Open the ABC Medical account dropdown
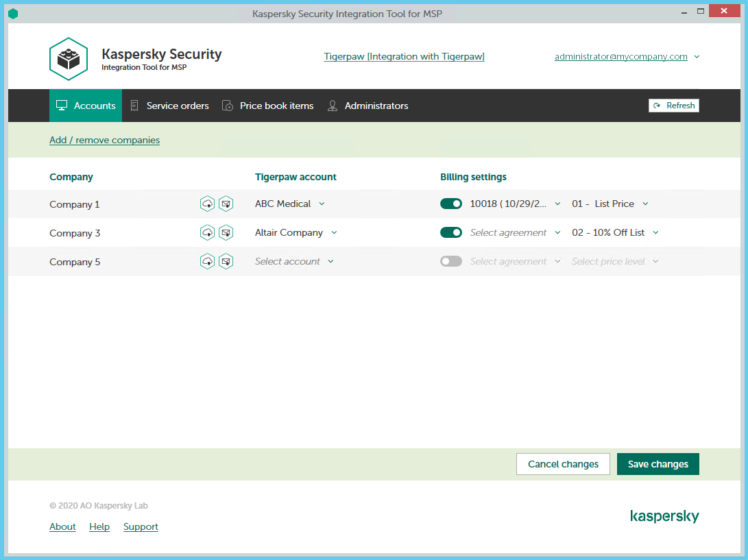This screenshot has width=748, height=560. 322,204
